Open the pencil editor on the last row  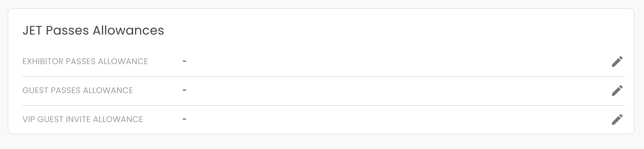(x=617, y=119)
